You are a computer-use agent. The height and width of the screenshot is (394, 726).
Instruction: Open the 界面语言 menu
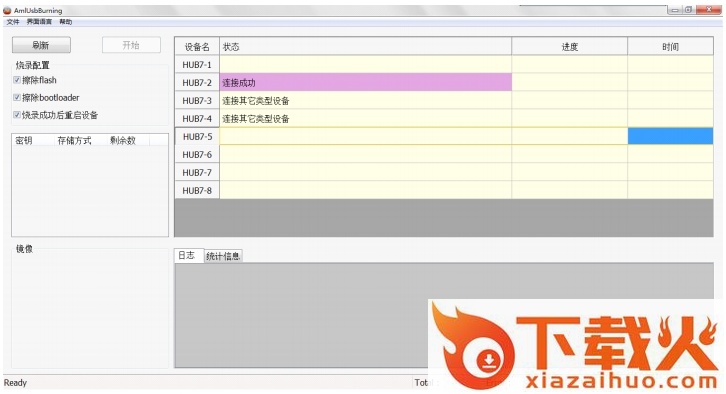point(39,22)
